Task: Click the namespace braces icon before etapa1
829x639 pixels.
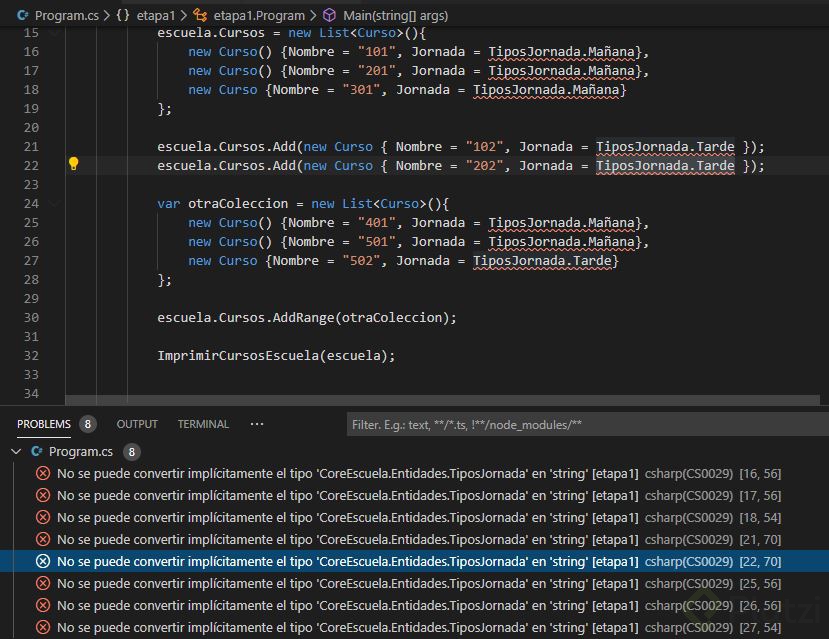Action: tap(123, 15)
